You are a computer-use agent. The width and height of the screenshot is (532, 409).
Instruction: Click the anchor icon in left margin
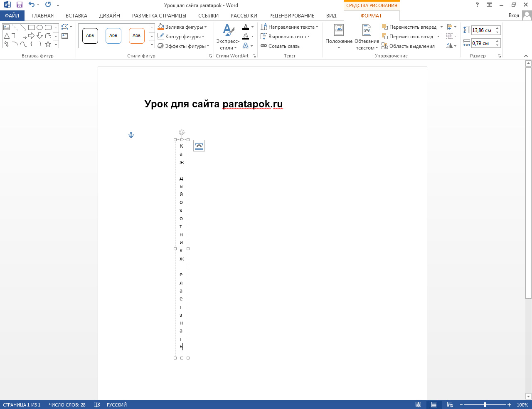(x=131, y=135)
